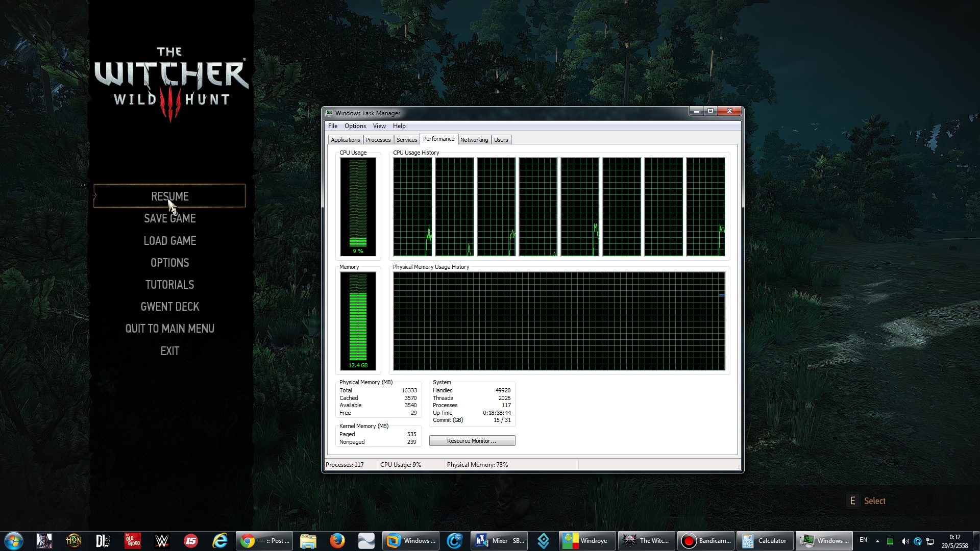Open the Options menu in Task Manager
Image resolution: width=980 pixels, height=551 pixels.
(x=355, y=126)
